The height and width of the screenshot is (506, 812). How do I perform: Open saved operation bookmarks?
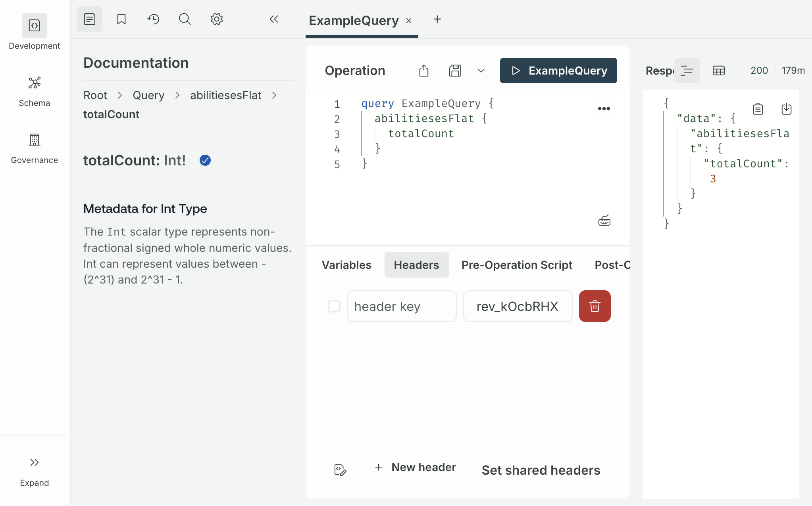point(121,19)
